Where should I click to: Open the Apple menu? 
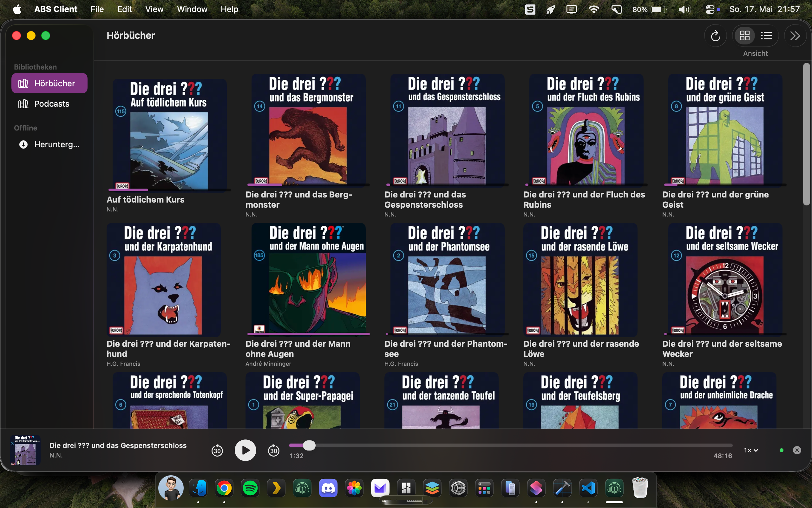(17, 9)
